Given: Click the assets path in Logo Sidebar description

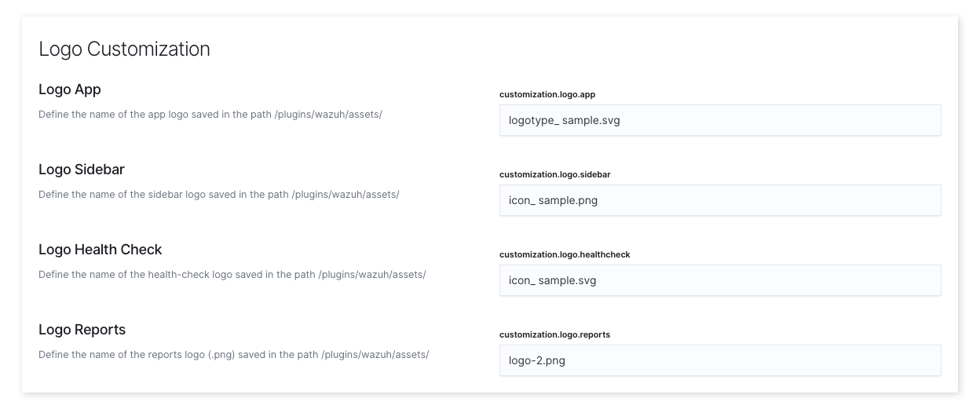Looking at the screenshot, I should click(346, 195).
